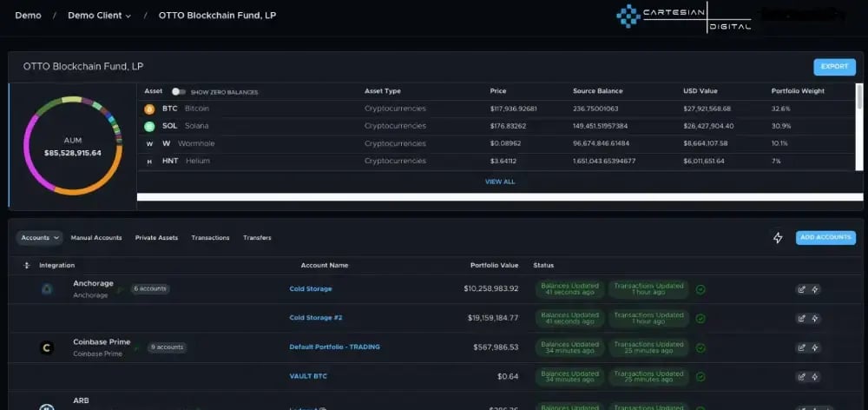This screenshot has height=410, width=868.
Task: Click Cold Storage value $10,258,983.92
Action: pyautogui.click(x=491, y=288)
